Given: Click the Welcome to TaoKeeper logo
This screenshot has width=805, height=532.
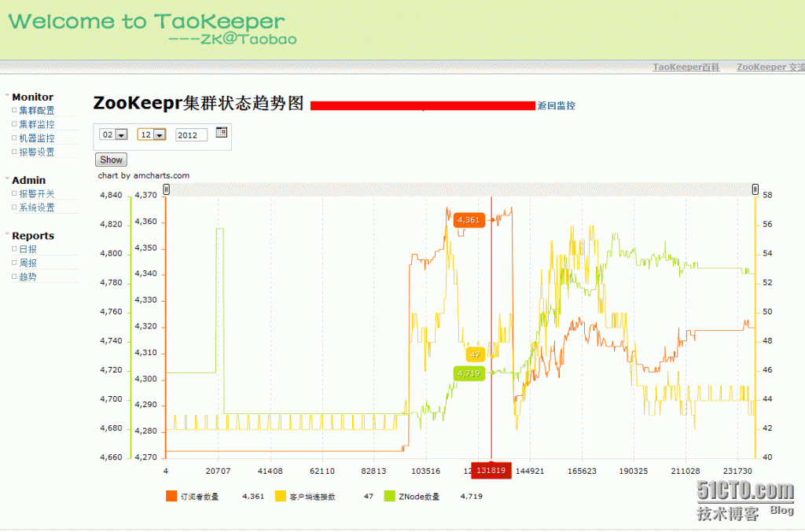Looking at the screenshot, I should [x=153, y=29].
